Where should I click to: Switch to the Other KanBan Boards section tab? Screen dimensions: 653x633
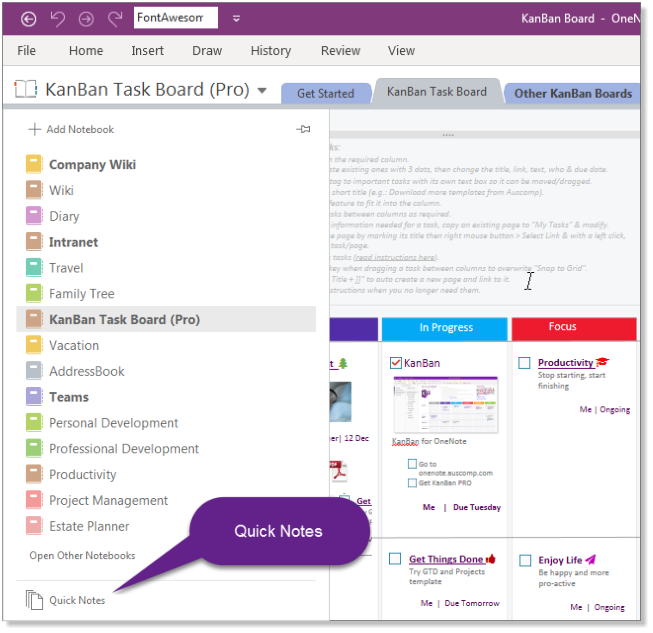(x=573, y=93)
